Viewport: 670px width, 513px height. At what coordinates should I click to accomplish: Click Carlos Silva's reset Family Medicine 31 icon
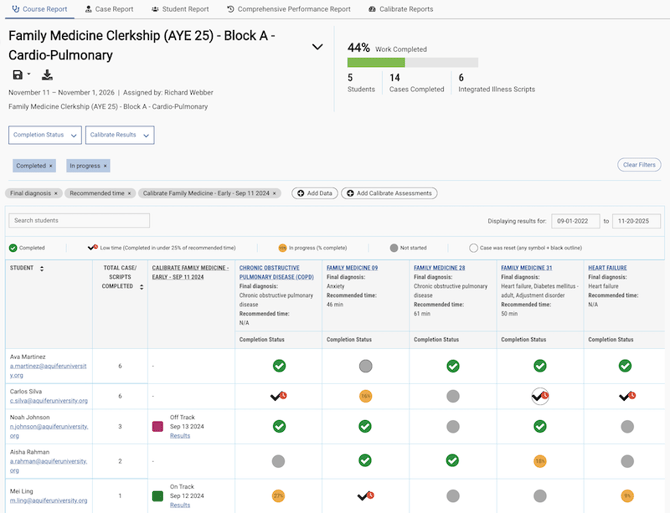[x=540, y=396]
